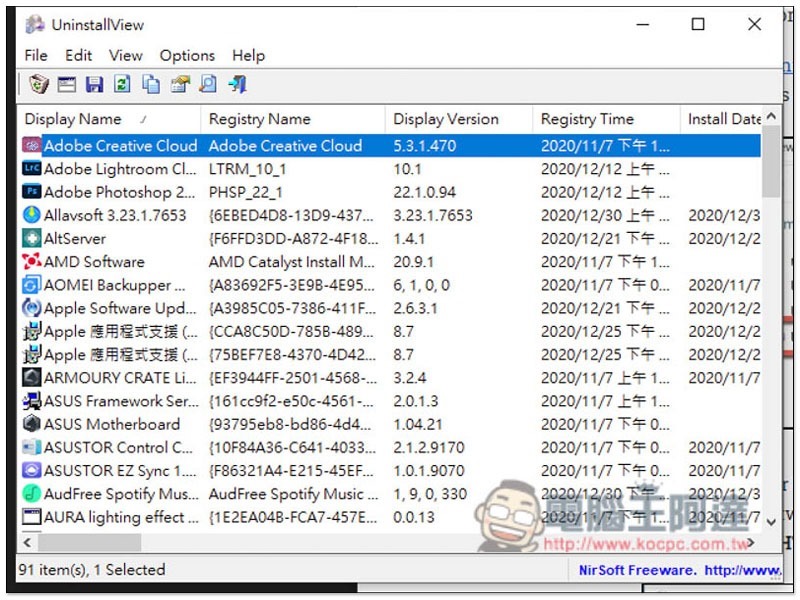Image resolution: width=800 pixels, height=600 pixels.
Task: Click the icon of Apple row {CCA8C50D
Action: (32, 331)
